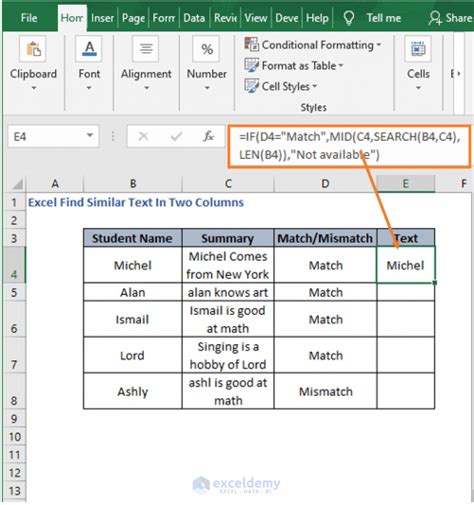Click the Tell me search text
This screenshot has width=474, height=505.
coord(384,18)
